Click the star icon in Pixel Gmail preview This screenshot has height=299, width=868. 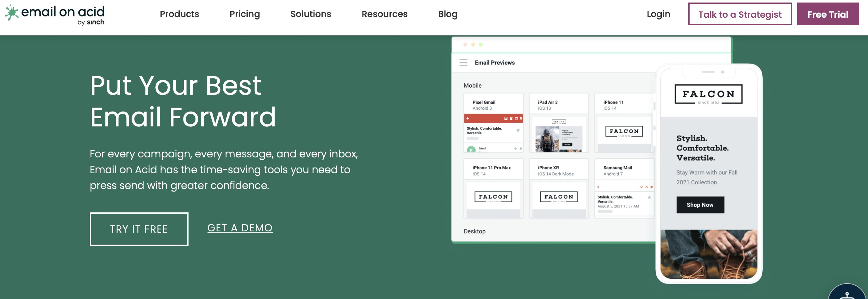coord(518,130)
